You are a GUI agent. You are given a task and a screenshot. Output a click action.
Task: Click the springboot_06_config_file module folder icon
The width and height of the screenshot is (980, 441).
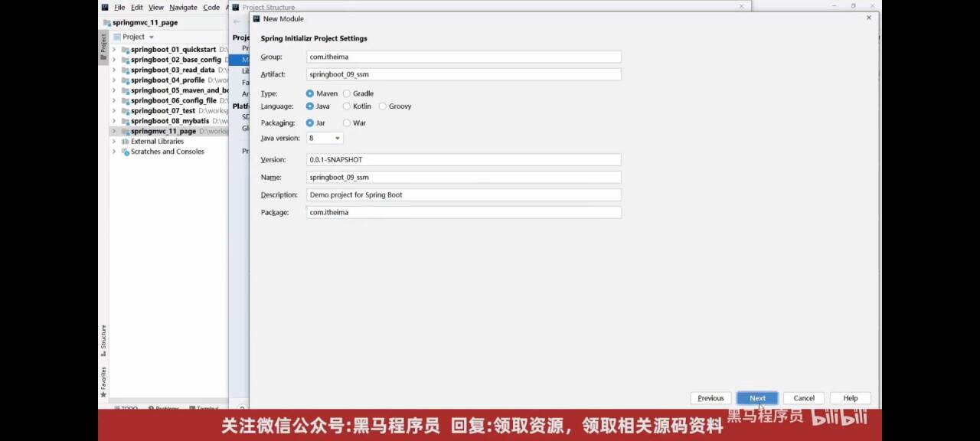125,100
